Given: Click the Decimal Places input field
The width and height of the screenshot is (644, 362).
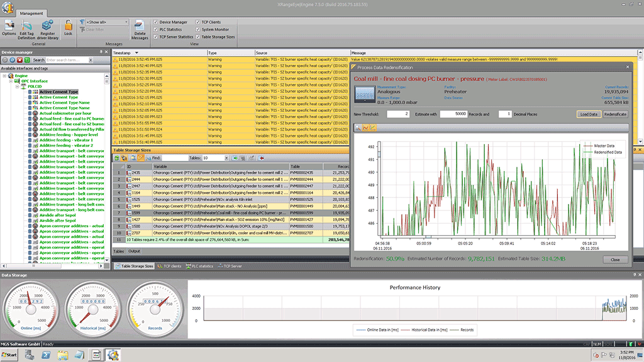Looking at the screenshot, I should pyautogui.click(x=505, y=114).
